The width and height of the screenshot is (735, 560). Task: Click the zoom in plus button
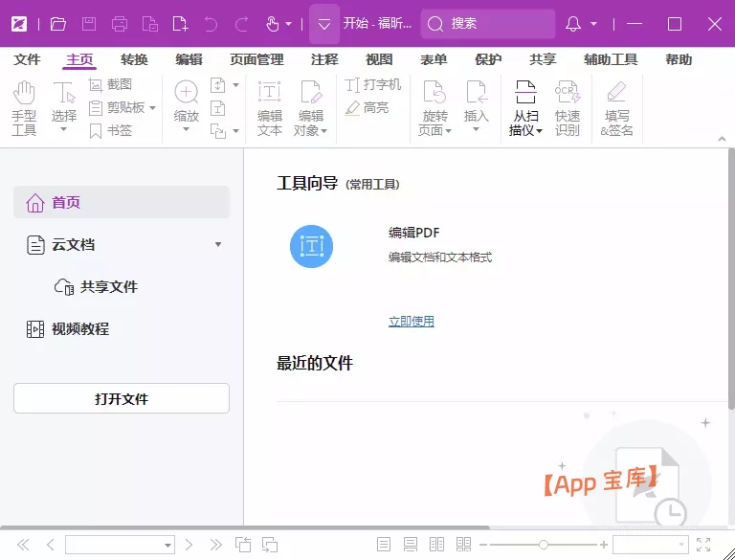coord(604,545)
